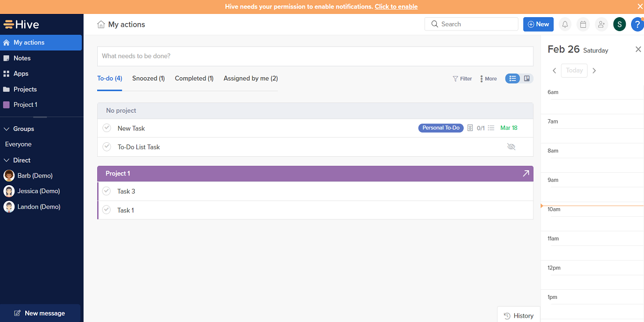The width and height of the screenshot is (644, 322).
Task: Click the notes icon on New Task
Action: pos(470,128)
